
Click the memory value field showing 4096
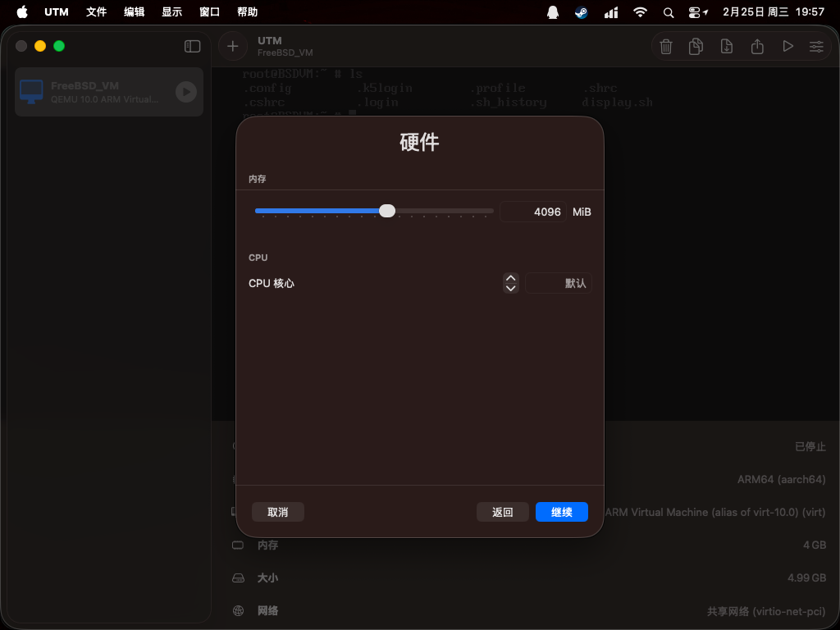533,212
